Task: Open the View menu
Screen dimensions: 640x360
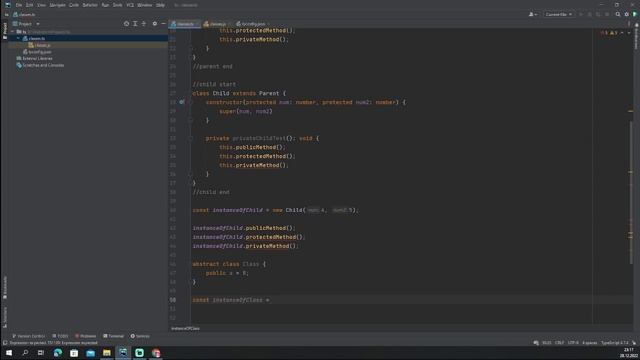Action: tap(41, 5)
